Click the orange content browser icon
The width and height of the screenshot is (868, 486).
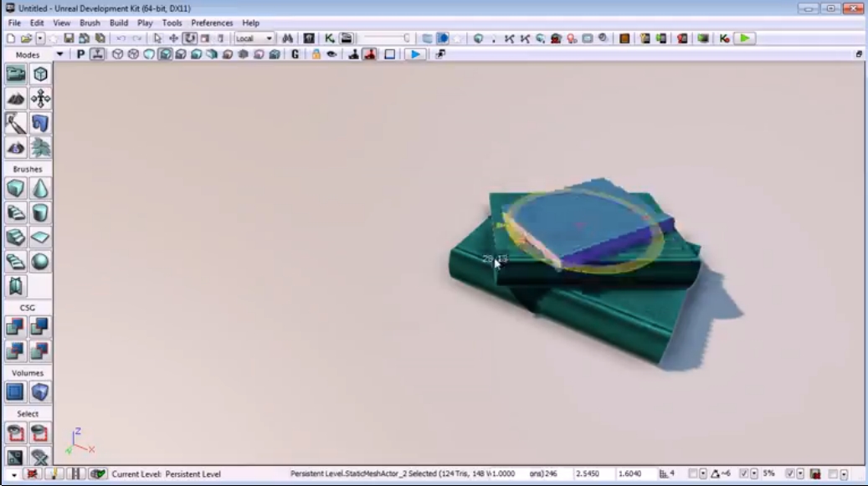coord(624,38)
